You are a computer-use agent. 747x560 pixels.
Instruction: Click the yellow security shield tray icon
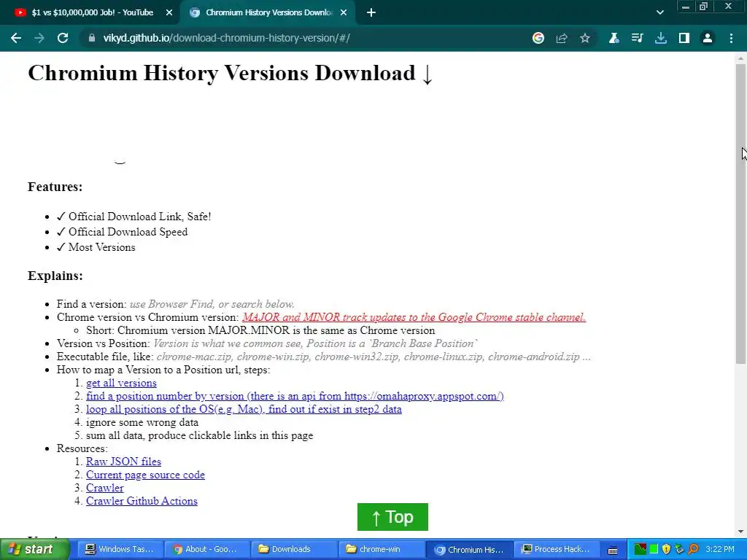[x=667, y=549]
